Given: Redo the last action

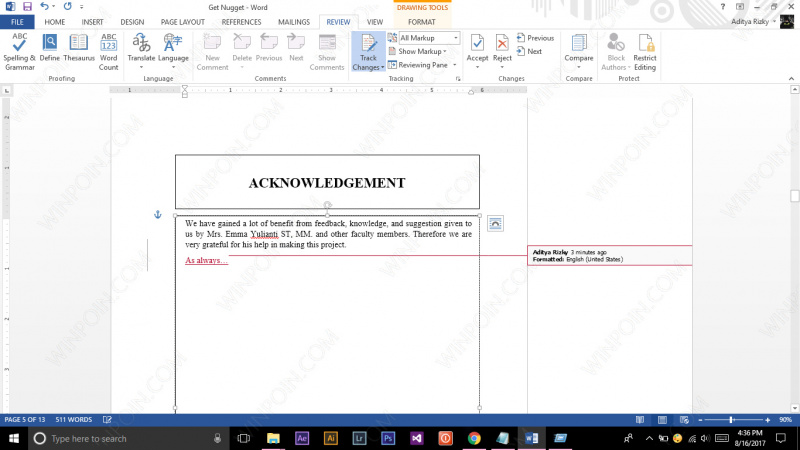Looking at the screenshot, I should coord(67,7).
